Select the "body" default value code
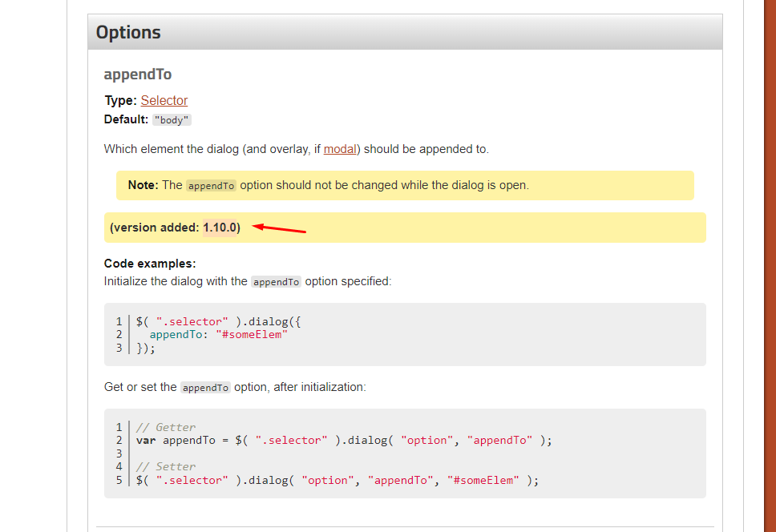Viewport: 776px width, 532px height. point(172,120)
